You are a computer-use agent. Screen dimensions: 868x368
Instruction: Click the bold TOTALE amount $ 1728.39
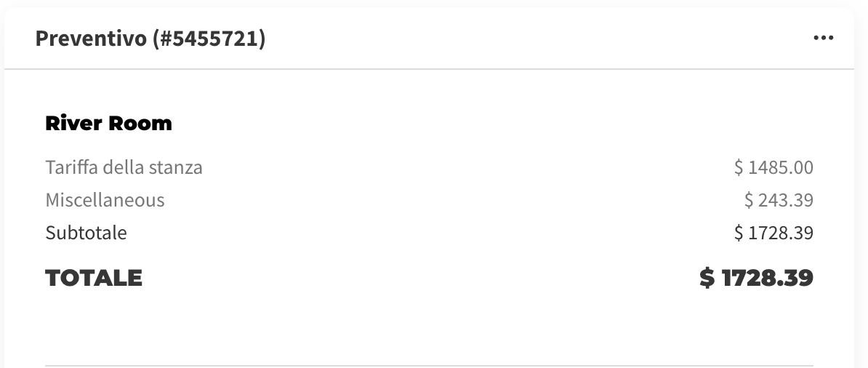click(756, 278)
